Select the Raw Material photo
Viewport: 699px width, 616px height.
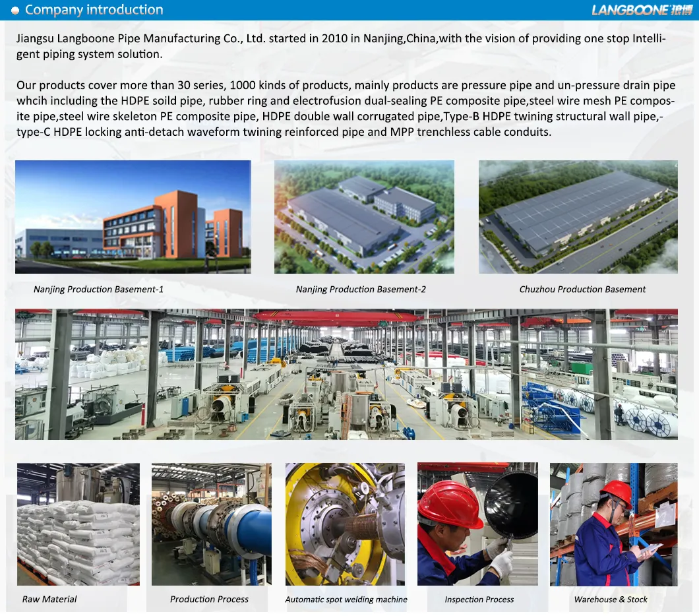(78, 524)
